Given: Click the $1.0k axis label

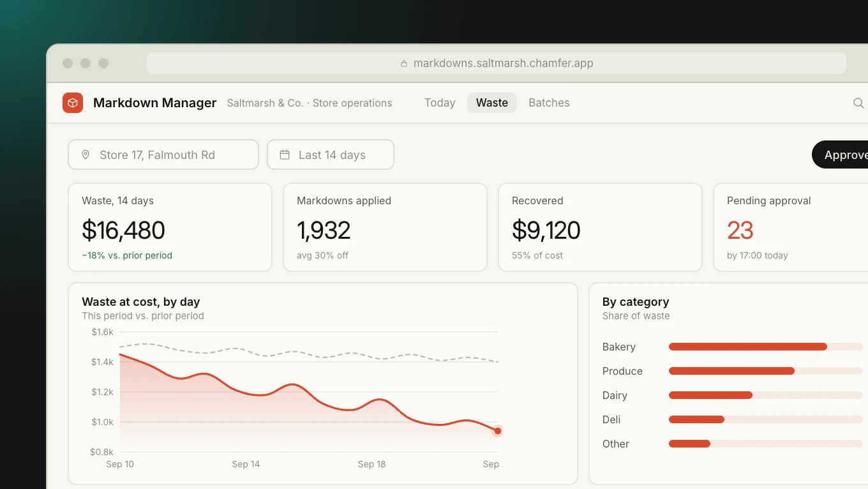Looking at the screenshot, I should pos(102,422).
